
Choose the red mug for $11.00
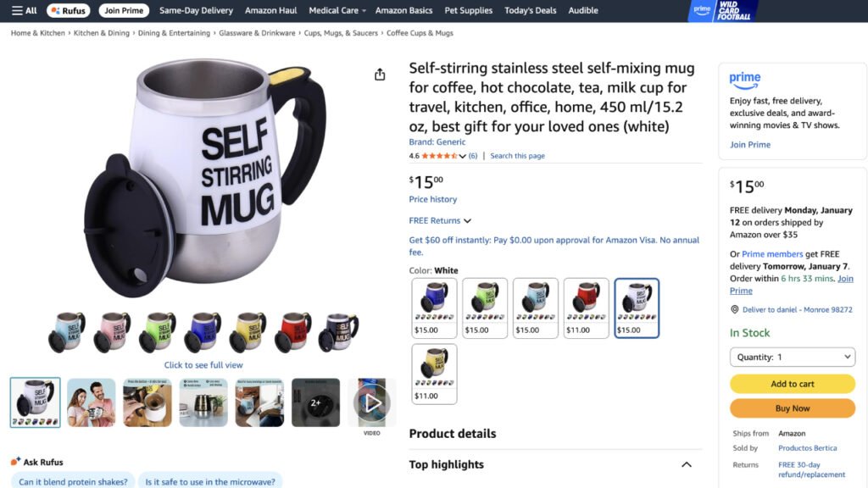[x=587, y=308]
